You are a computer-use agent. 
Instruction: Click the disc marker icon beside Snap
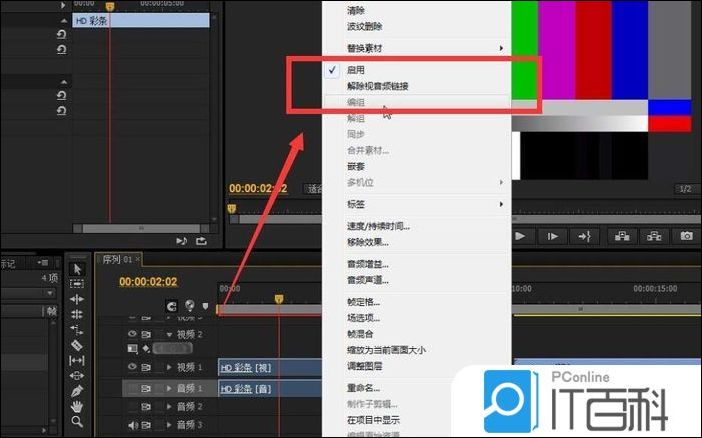[190, 306]
